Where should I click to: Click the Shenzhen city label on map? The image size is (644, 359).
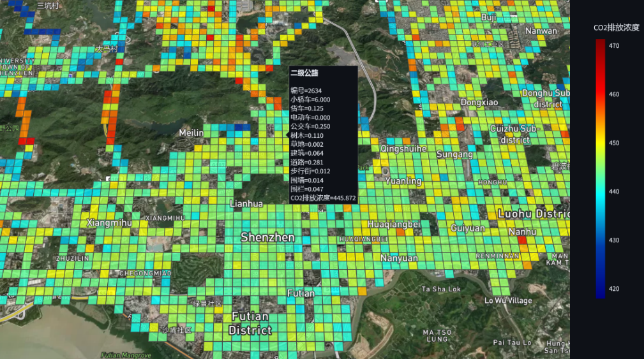[x=267, y=237]
